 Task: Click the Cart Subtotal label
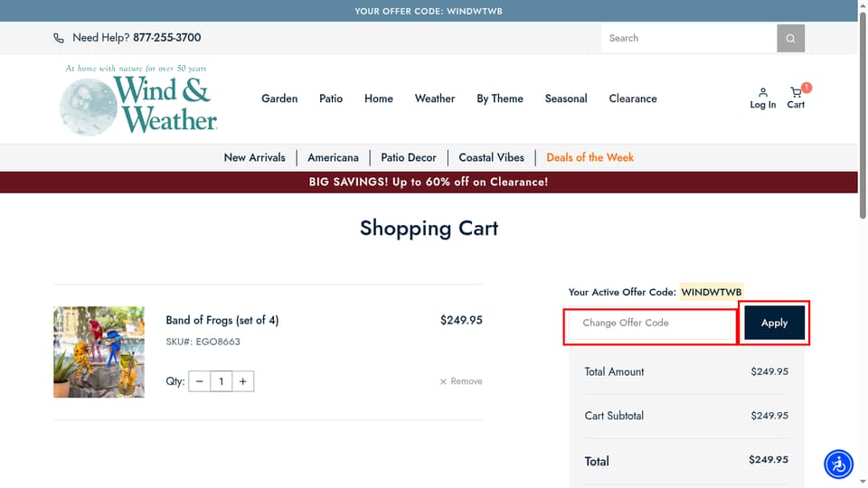click(x=614, y=416)
